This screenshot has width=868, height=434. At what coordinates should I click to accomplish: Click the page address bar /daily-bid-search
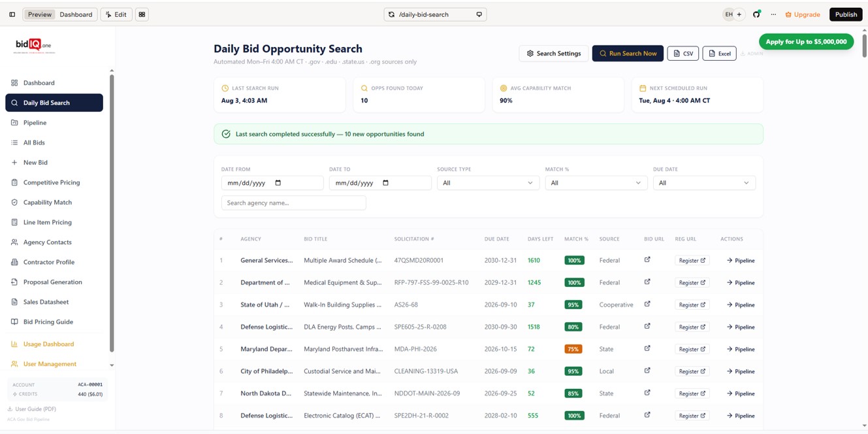pyautogui.click(x=435, y=14)
